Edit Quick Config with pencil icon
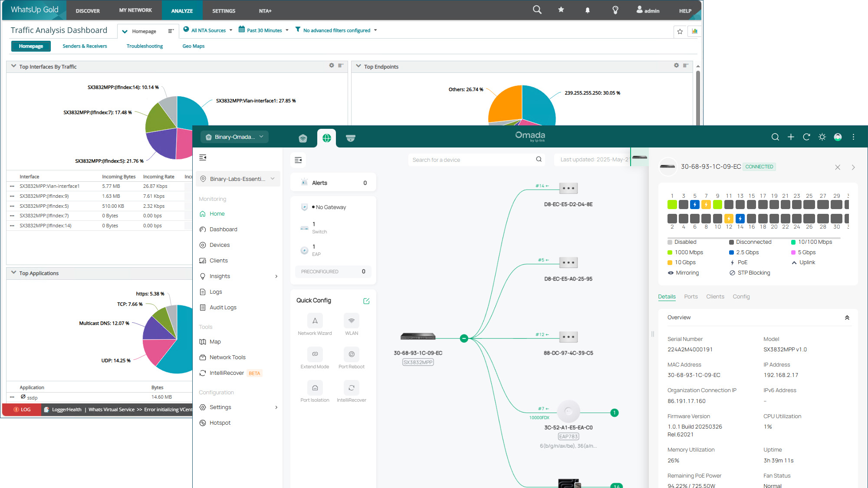868x488 pixels. pyautogui.click(x=366, y=301)
